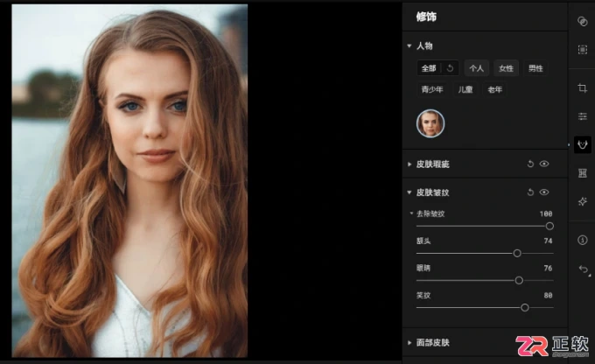The image size is (595, 364).
Task: Click the 儿童 filter button
Action: point(465,89)
